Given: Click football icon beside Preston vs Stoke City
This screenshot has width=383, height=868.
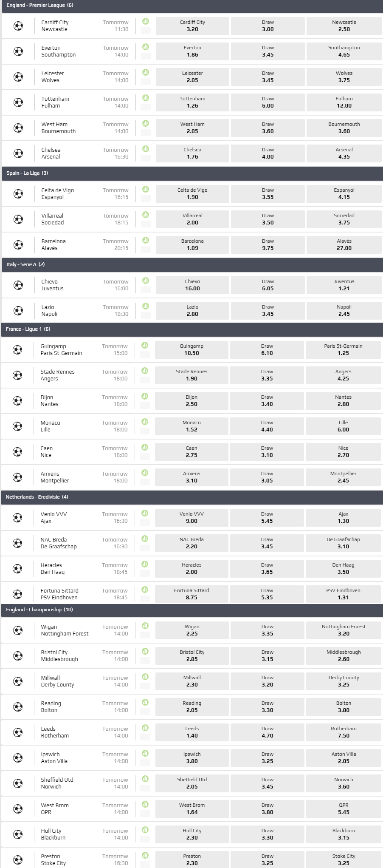Looking at the screenshot, I should [x=18, y=860].
